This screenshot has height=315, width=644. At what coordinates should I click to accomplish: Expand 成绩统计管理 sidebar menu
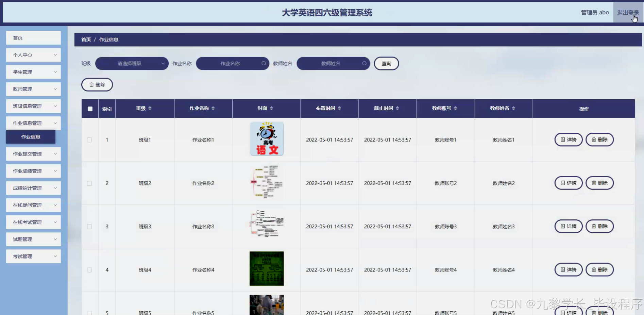tap(33, 188)
